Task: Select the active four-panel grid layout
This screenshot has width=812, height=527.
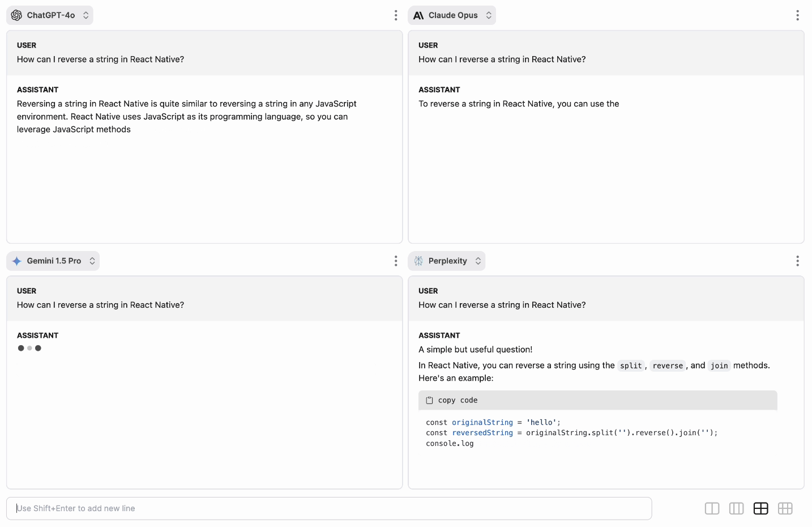Action: point(760,508)
